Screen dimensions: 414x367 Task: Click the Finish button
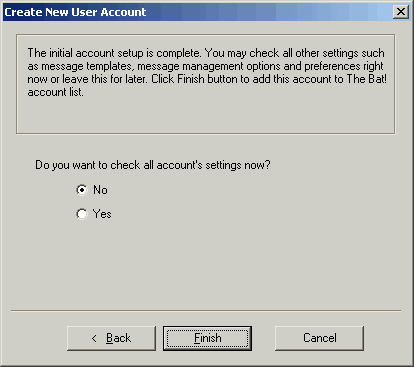207,338
